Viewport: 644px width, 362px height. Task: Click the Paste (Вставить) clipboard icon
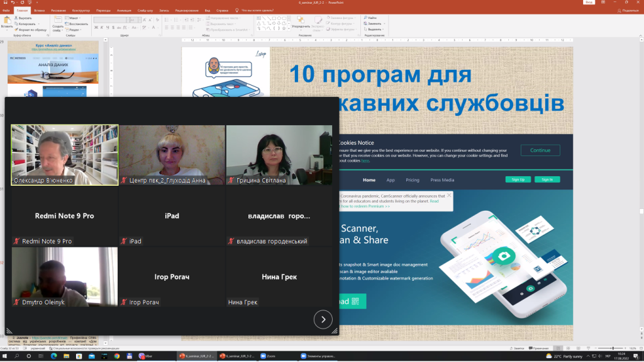[6, 21]
